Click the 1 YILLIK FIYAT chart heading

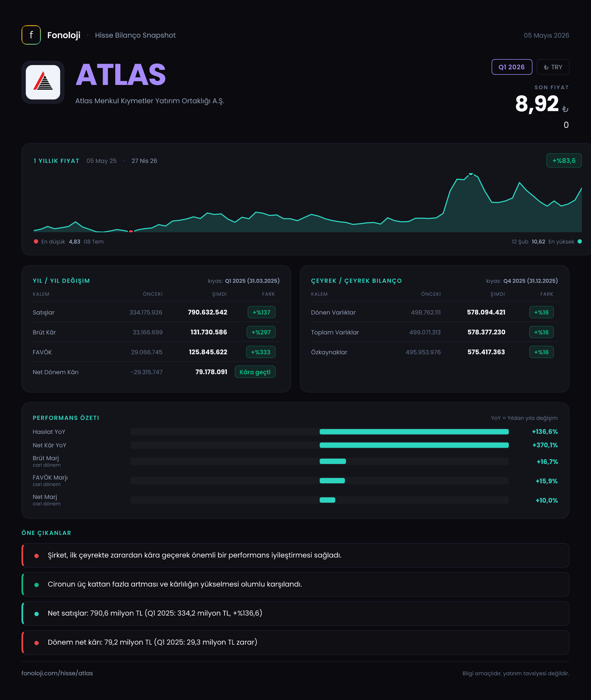pyautogui.click(x=56, y=161)
